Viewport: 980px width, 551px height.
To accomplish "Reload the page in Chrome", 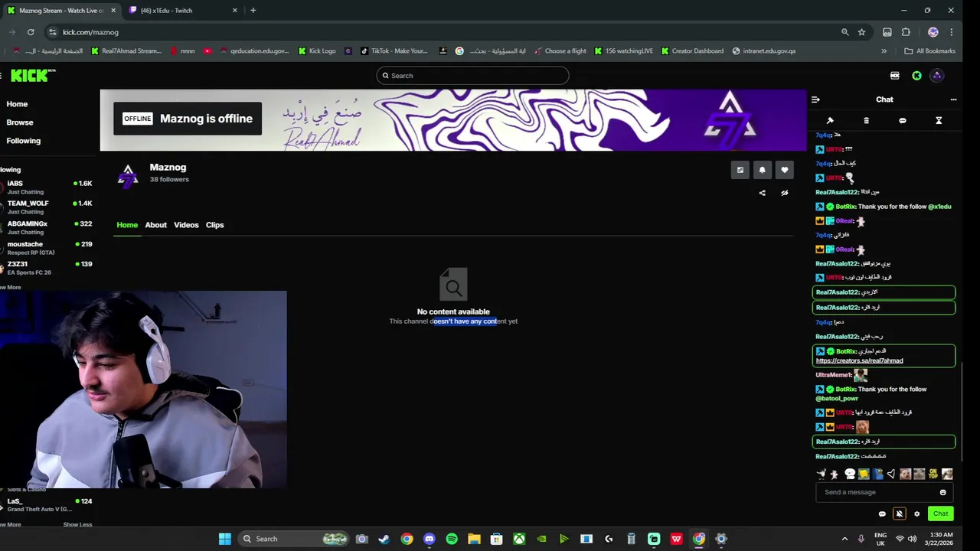I will point(31,32).
